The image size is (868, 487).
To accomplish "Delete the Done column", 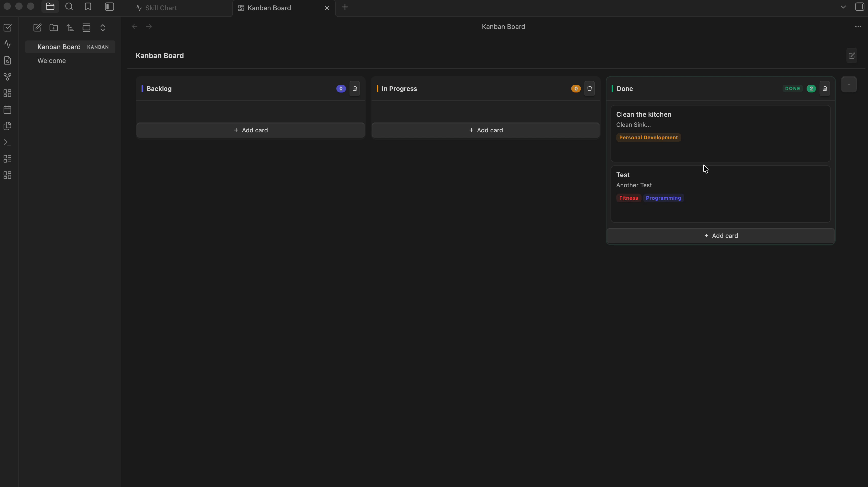I will (x=824, y=89).
